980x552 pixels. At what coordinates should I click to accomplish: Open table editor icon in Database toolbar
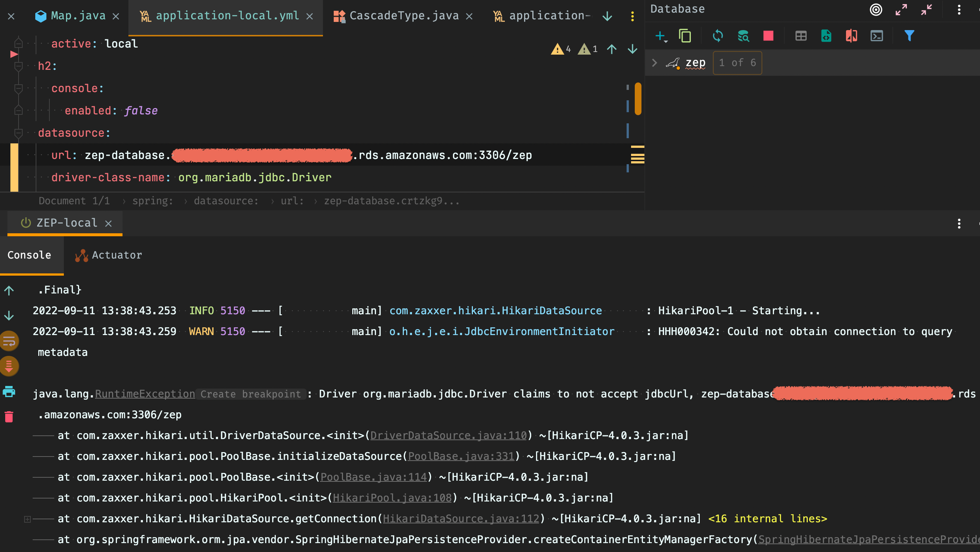pos(801,36)
